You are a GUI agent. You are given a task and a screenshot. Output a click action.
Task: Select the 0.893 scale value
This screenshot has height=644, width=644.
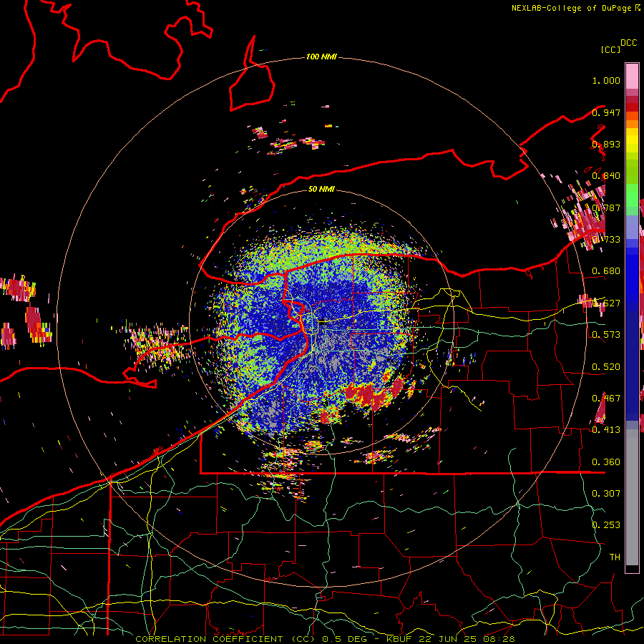pos(606,144)
